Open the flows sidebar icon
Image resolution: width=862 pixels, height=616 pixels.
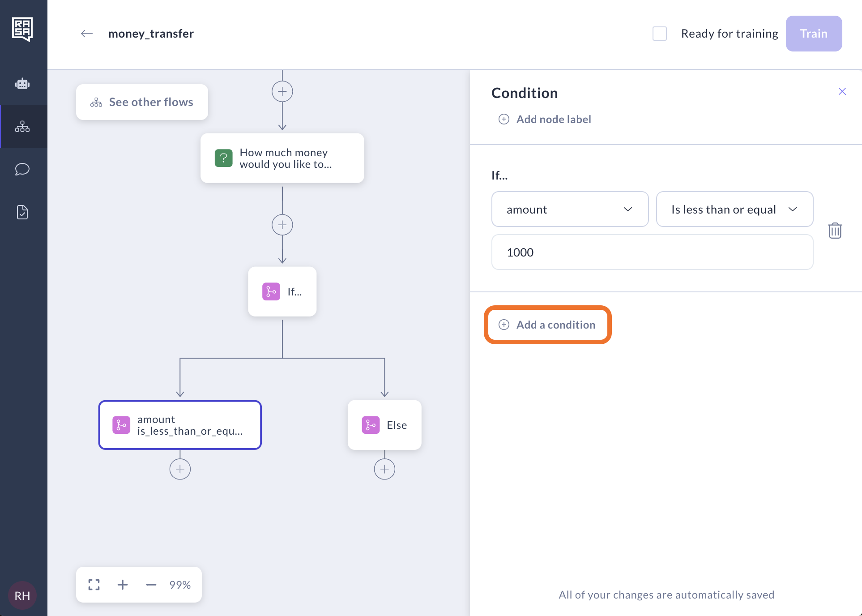pyautogui.click(x=22, y=127)
